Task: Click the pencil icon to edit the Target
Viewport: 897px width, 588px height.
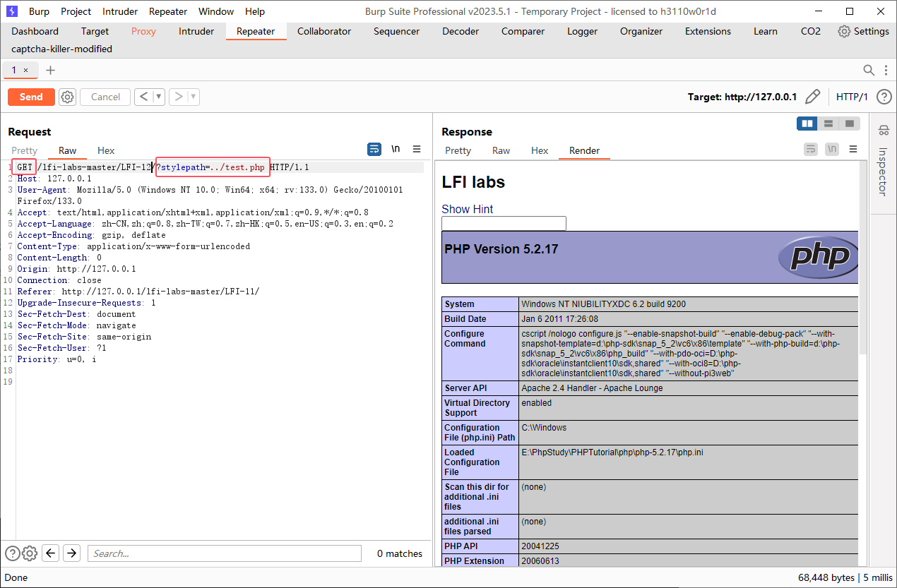Action: 813,97
